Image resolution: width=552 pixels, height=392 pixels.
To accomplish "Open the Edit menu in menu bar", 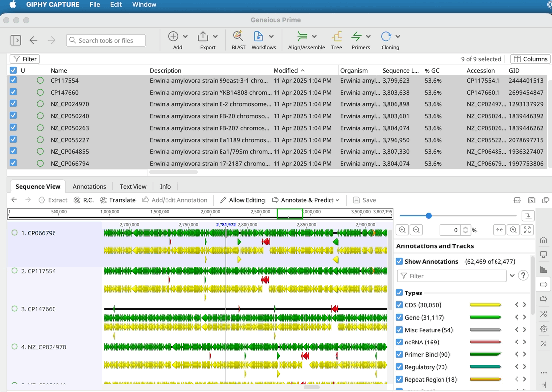I will (x=116, y=5).
